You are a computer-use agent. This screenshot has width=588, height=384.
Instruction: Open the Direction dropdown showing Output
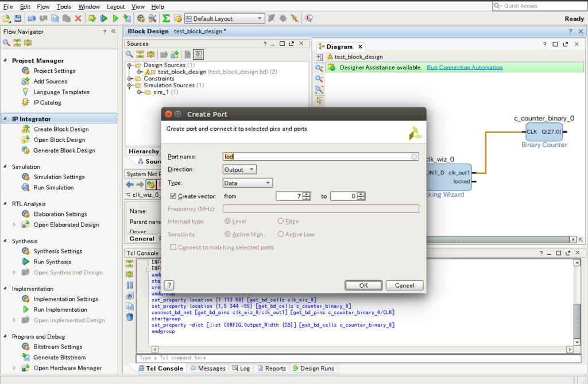pos(239,169)
